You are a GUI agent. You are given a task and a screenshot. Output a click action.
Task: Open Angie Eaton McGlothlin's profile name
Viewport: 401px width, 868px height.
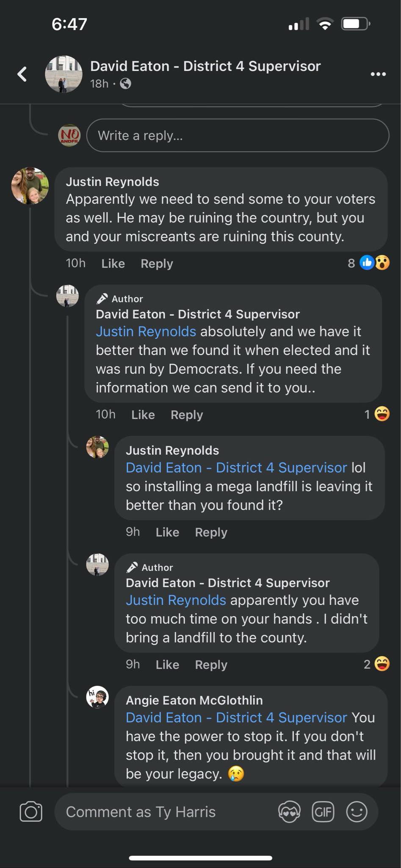coord(194,700)
